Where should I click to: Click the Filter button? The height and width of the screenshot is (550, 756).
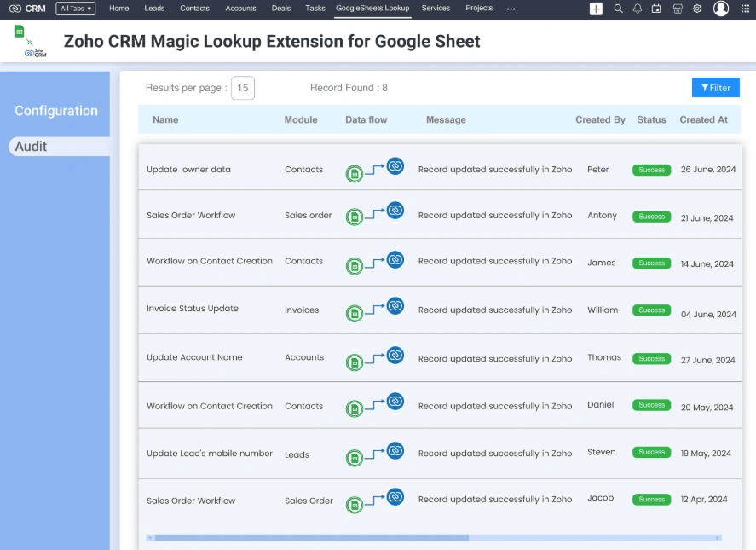[x=716, y=87]
